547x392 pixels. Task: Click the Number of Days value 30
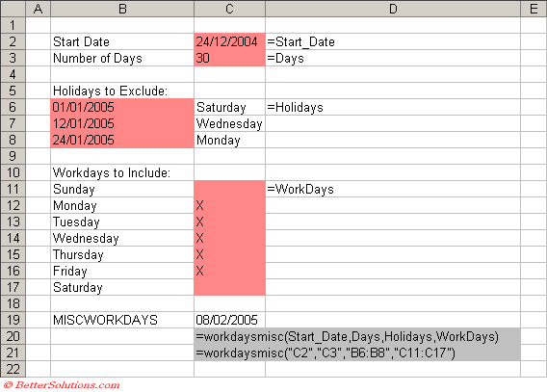[229, 58]
